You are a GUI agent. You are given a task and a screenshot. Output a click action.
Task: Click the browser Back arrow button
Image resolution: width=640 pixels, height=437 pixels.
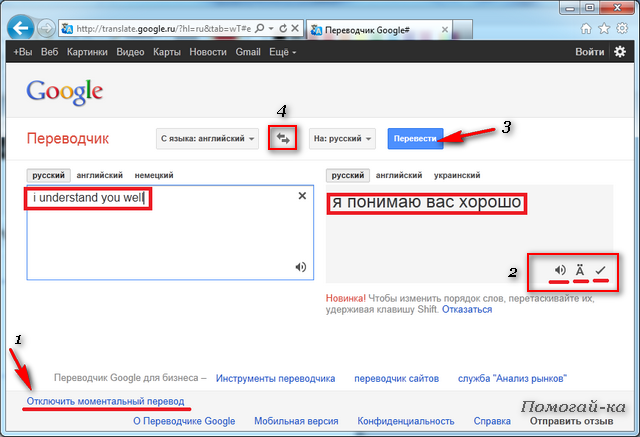coord(20,28)
